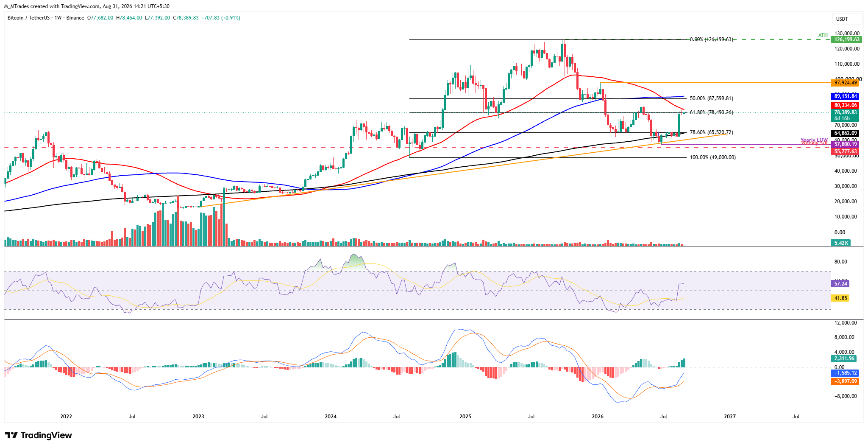Click the 'Yearly LOW' line label
Image resolution: width=868 pixels, height=448 pixels.
[814, 140]
